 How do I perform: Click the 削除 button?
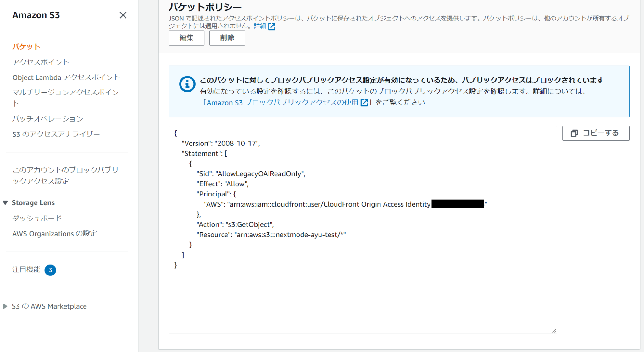pyautogui.click(x=227, y=38)
